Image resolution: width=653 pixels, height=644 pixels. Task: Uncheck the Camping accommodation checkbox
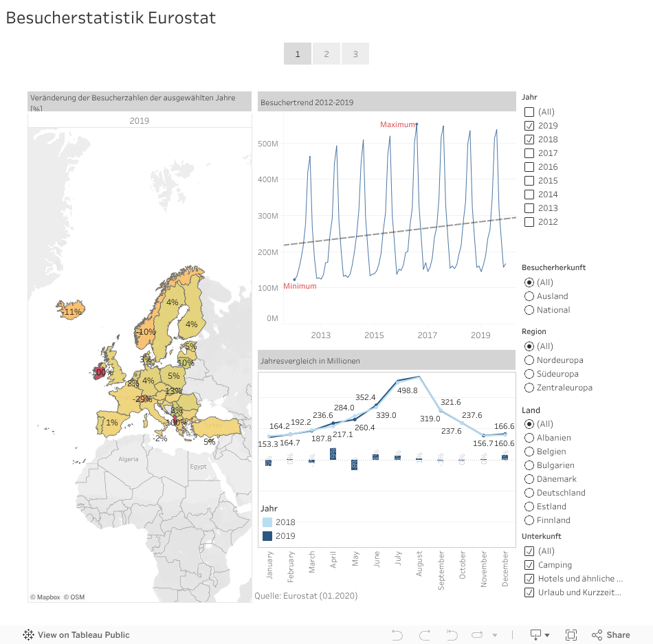[x=529, y=565]
